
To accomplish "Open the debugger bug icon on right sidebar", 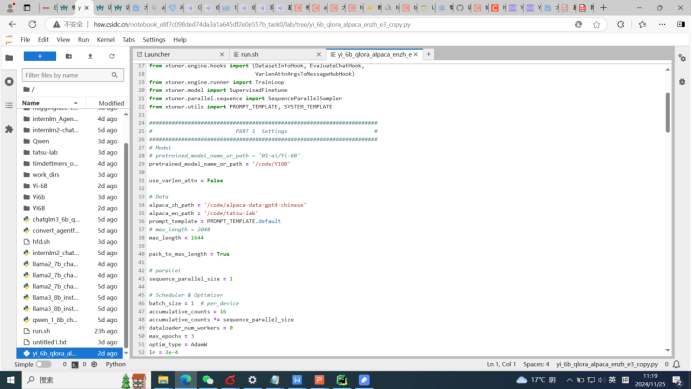I will click(682, 82).
